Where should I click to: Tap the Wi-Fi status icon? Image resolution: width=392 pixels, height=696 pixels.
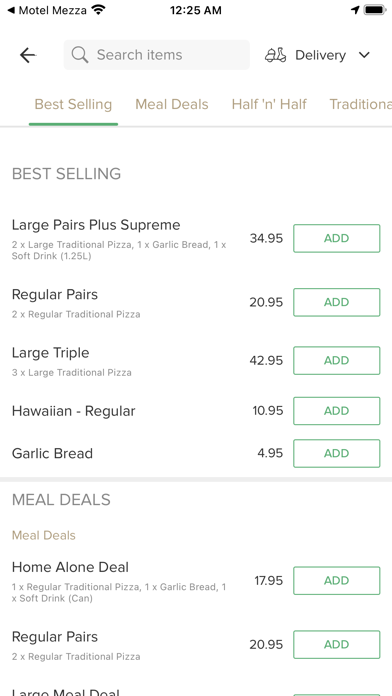[98, 10]
